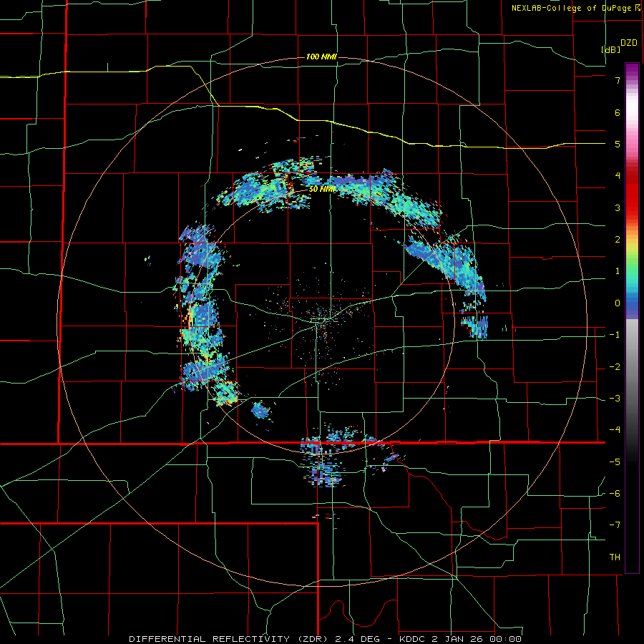Select the positive 4 value on the scale
Screen dimensions: 644x644
point(618,176)
